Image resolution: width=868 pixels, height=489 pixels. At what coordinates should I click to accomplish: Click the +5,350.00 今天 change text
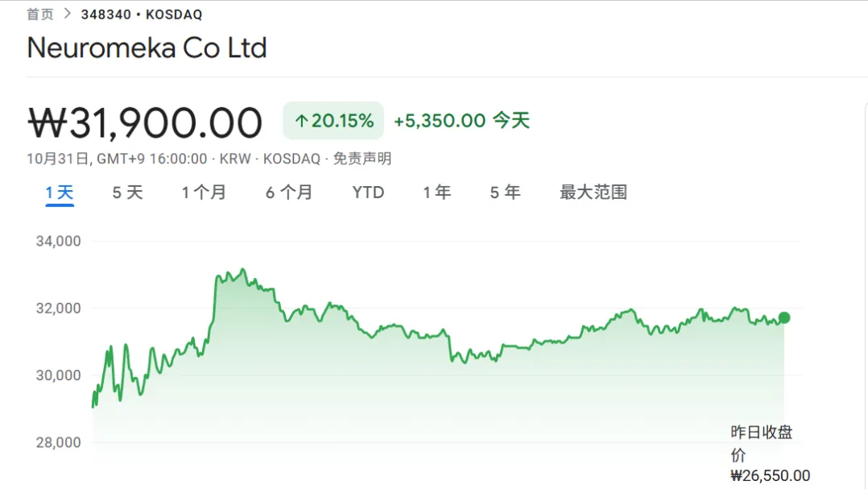(461, 121)
